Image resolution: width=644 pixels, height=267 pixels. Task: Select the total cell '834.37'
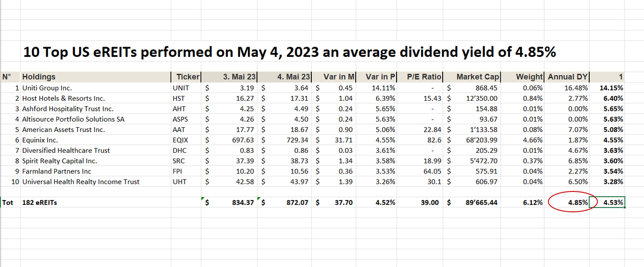tap(230, 203)
